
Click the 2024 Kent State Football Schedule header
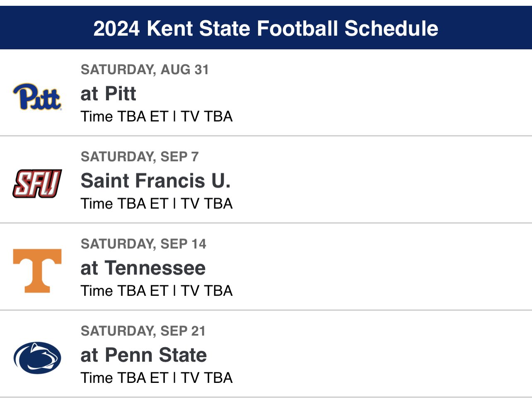point(266,28)
